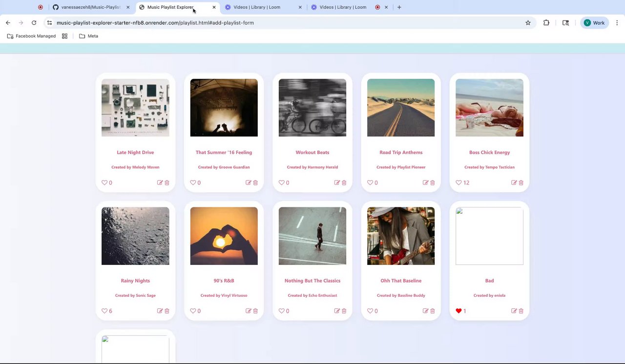Viewport: 625px width, 364px height.
Task: Close the Music Playlist Explorer tab
Action: coord(214,7)
